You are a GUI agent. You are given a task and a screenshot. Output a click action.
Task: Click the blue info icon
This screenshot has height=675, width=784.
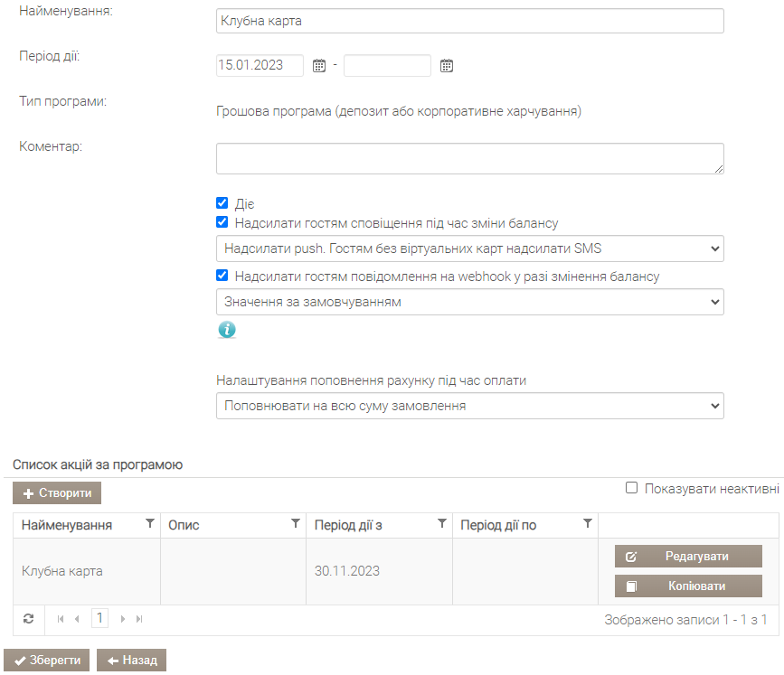click(227, 330)
